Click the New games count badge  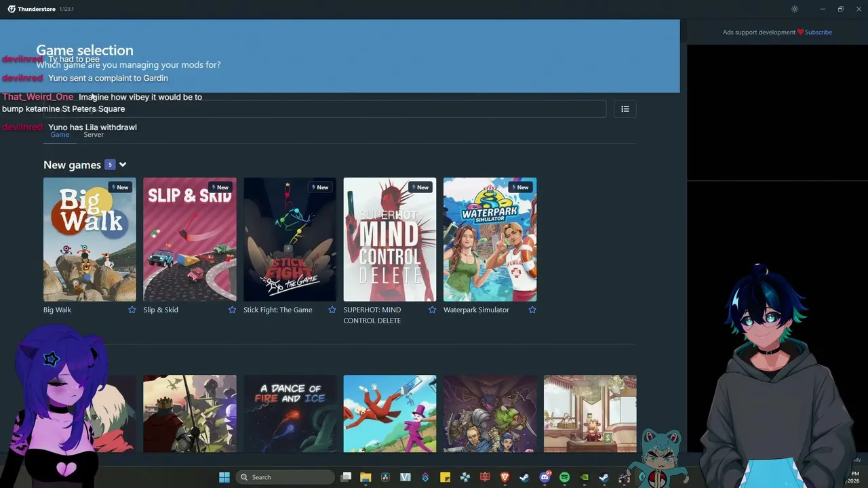[x=110, y=165]
